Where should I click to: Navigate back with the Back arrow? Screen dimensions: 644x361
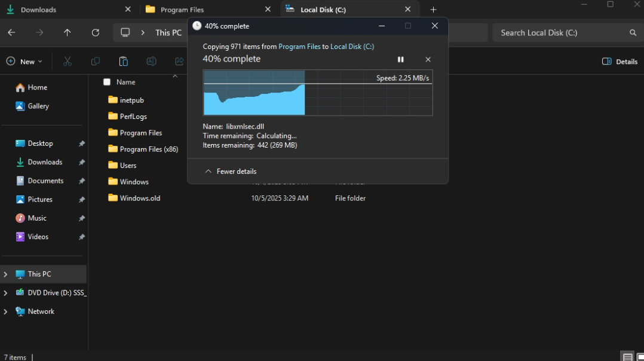point(12,33)
